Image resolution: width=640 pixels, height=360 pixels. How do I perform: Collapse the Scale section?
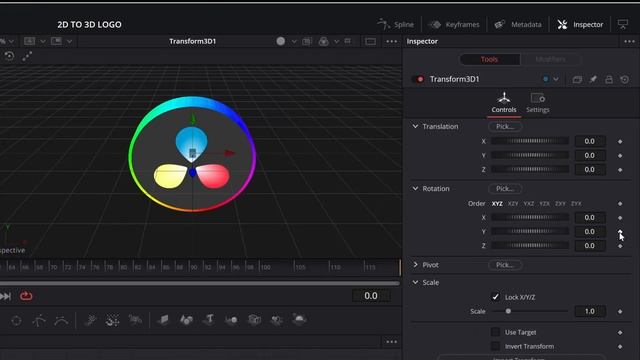coord(415,282)
